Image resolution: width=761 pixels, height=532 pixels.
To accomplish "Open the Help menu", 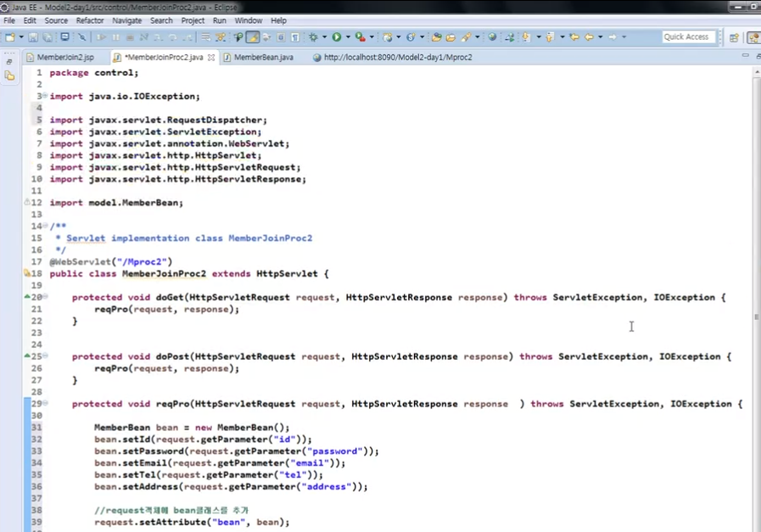I will pos(278,20).
